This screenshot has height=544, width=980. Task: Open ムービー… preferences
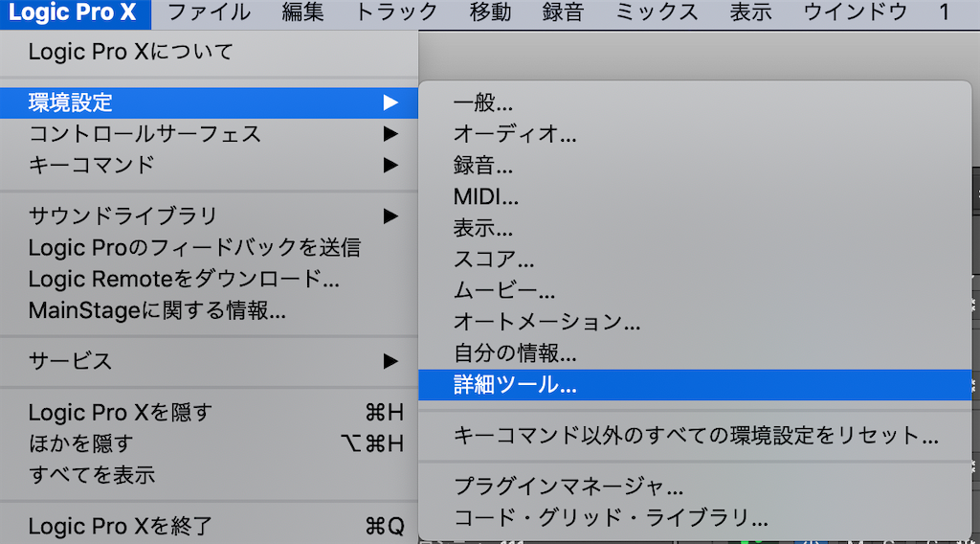(695, 291)
